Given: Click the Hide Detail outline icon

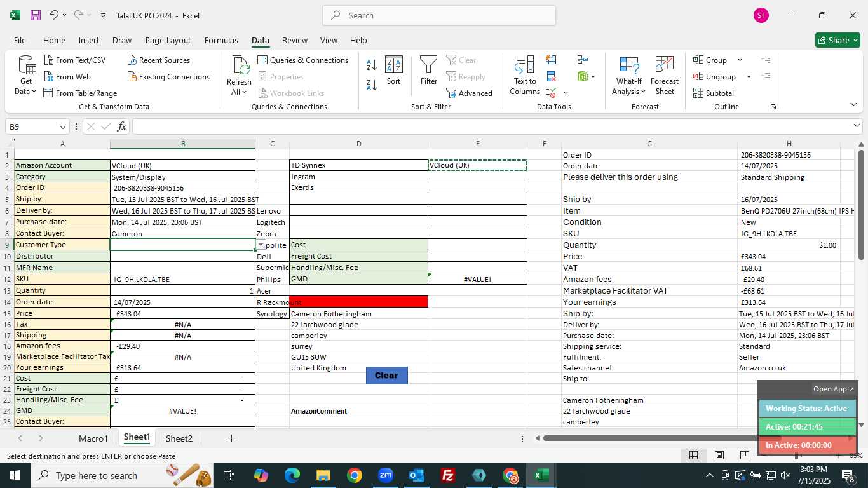Looking at the screenshot, I should tap(766, 76).
